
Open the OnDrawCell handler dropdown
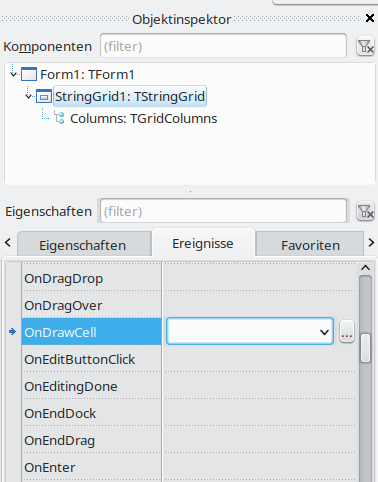point(324,332)
